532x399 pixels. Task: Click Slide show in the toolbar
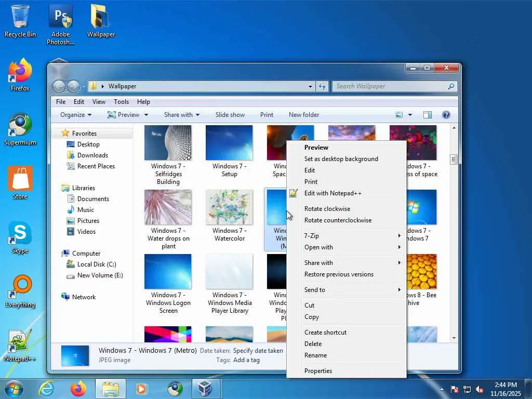pyautogui.click(x=230, y=115)
